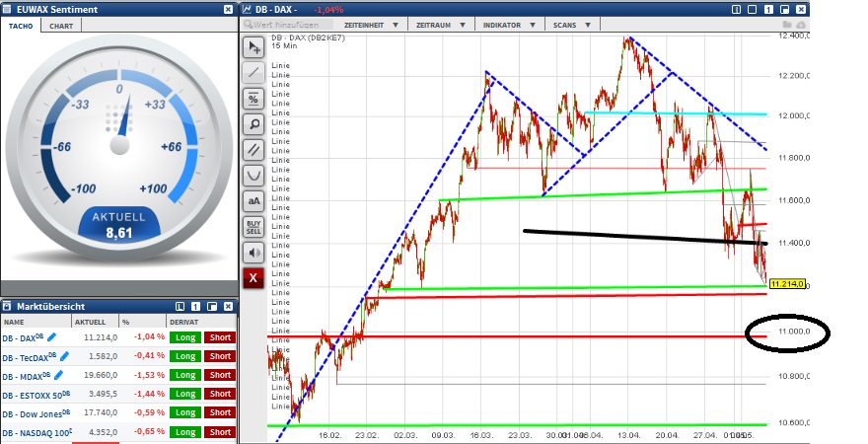Click Long for DB - Dow Jones

[185, 412]
